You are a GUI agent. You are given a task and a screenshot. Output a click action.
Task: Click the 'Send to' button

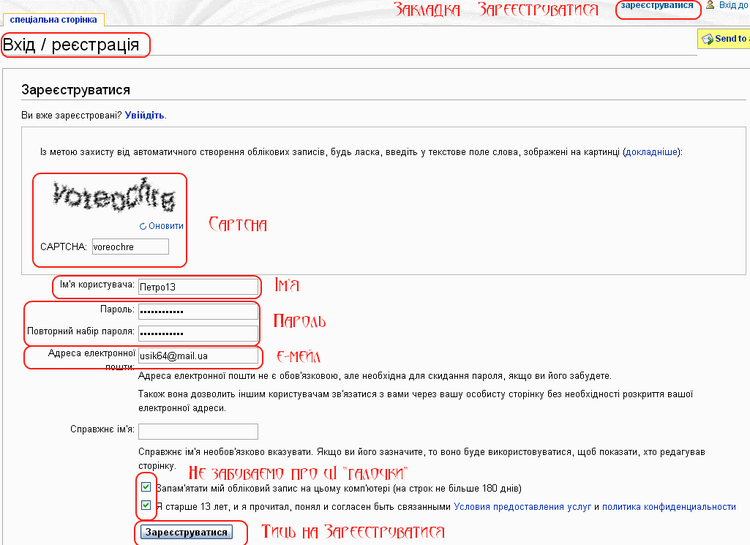(724, 39)
